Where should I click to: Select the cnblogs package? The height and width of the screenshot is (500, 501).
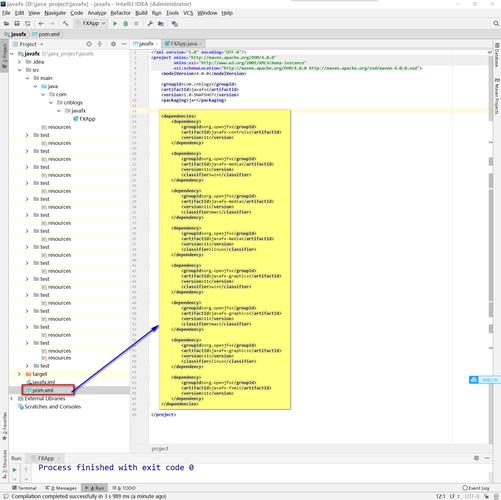(x=69, y=102)
